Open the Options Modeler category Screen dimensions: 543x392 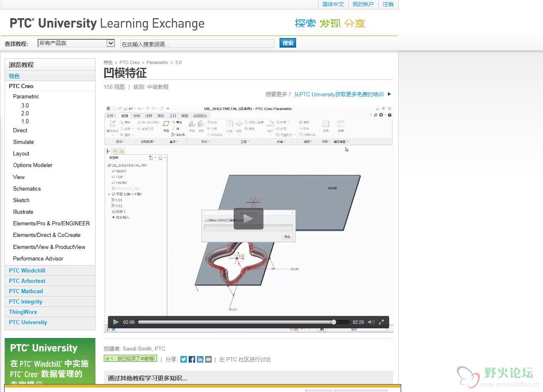tap(33, 165)
